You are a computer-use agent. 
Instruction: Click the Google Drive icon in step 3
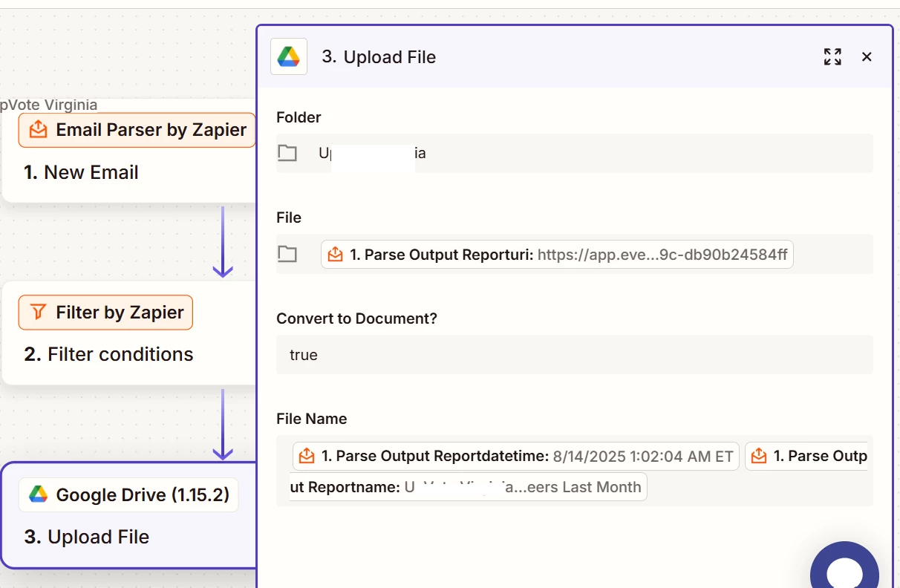pyautogui.click(x=38, y=495)
